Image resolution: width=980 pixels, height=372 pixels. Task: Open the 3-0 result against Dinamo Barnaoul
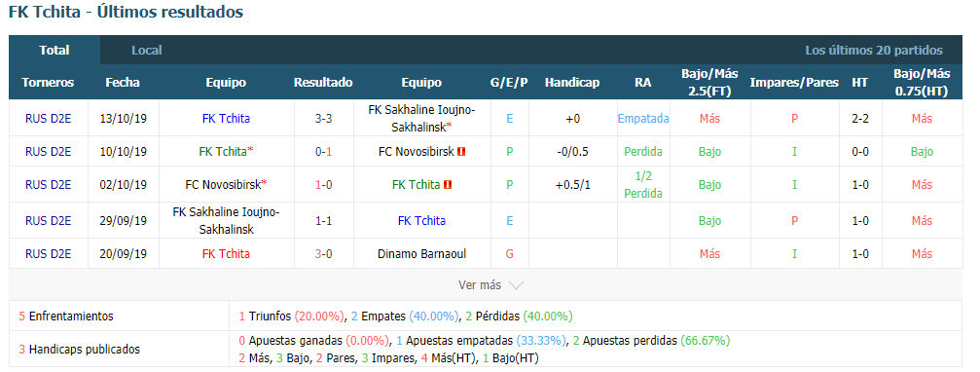[323, 254]
